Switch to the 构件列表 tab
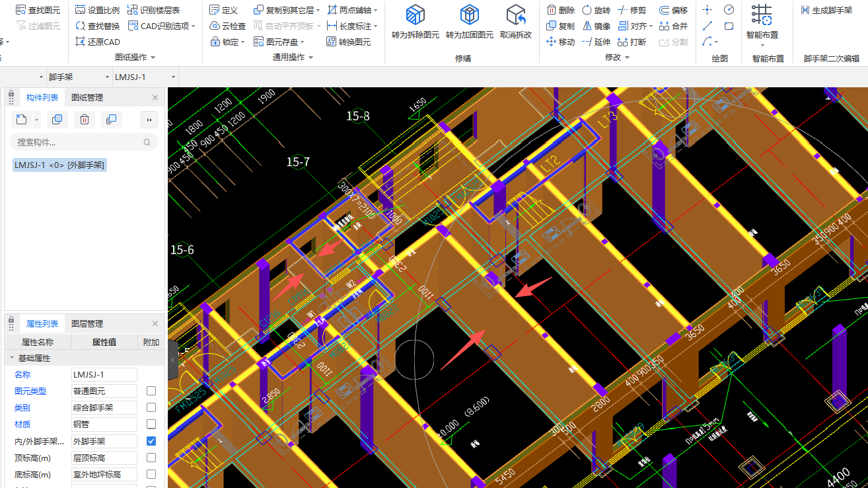 point(42,97)
